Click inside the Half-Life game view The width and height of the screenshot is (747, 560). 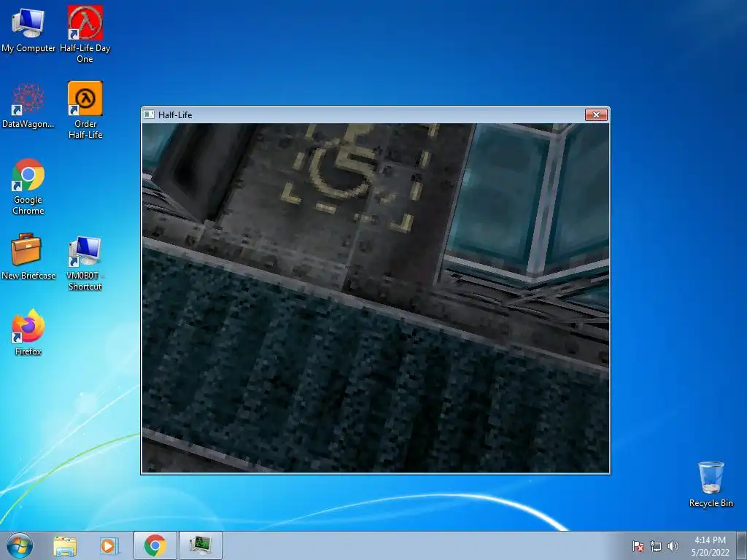tap(376, 298)
